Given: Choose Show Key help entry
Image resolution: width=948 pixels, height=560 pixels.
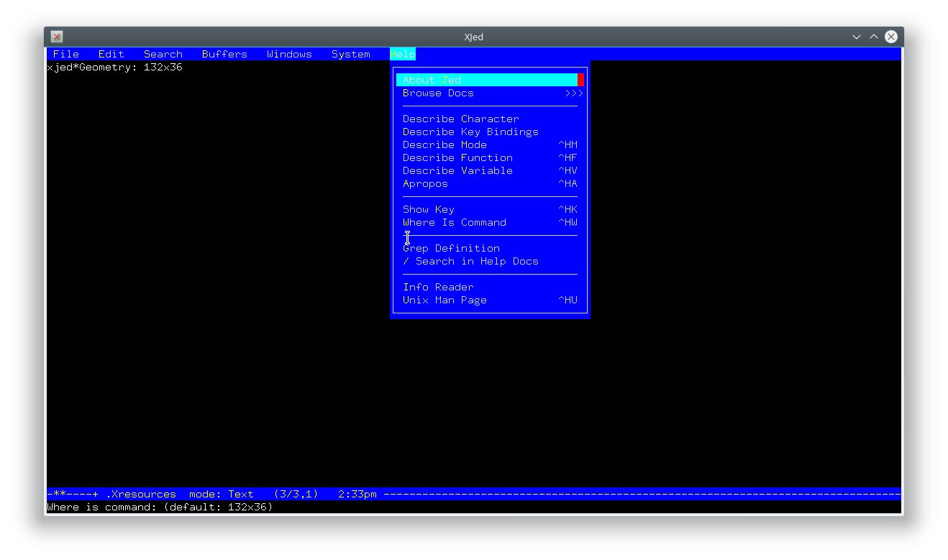Looking at the screenshot, I should (429, 209).
